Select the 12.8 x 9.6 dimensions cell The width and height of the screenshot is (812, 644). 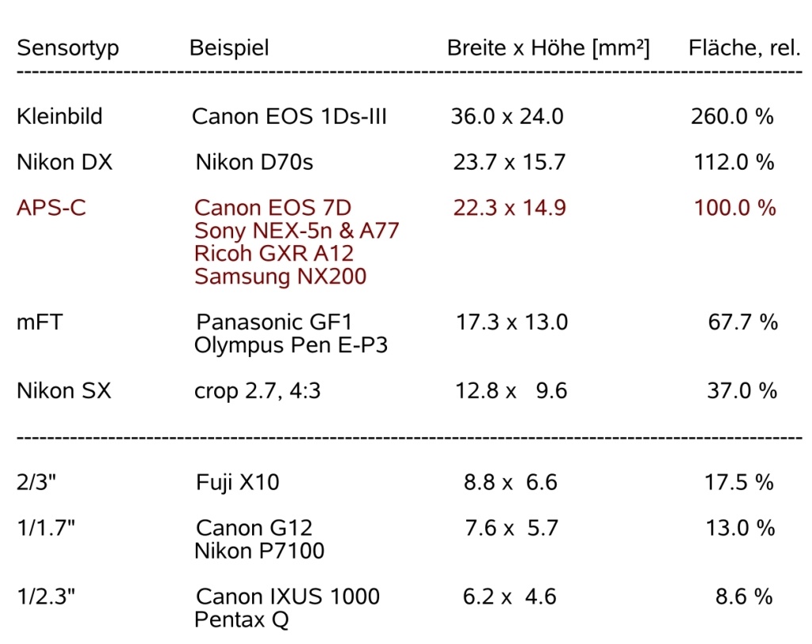(510, 390)
